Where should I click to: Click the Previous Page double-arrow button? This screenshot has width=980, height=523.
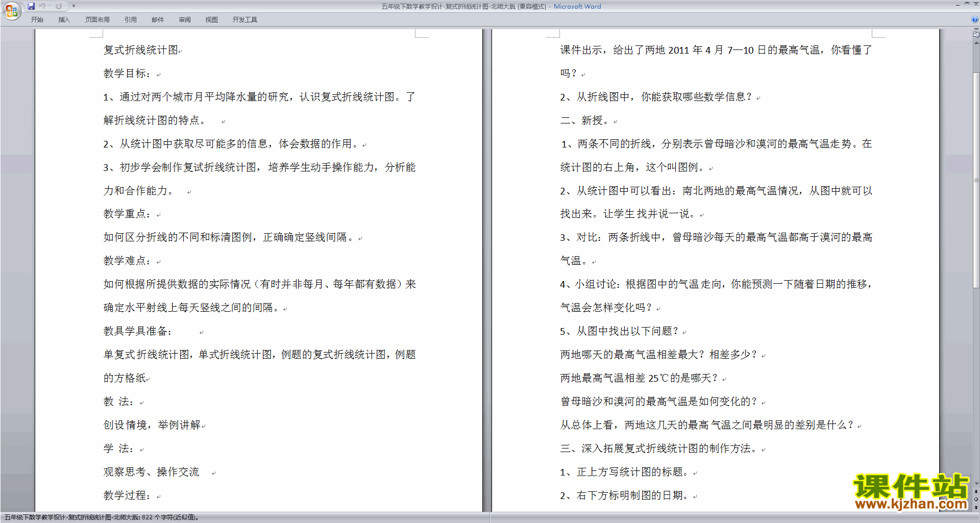(x=976, y=492)
